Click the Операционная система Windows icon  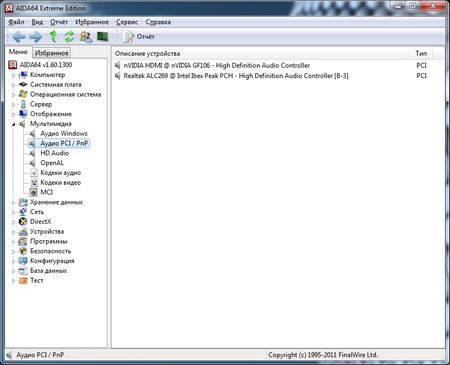coord(23,94)
